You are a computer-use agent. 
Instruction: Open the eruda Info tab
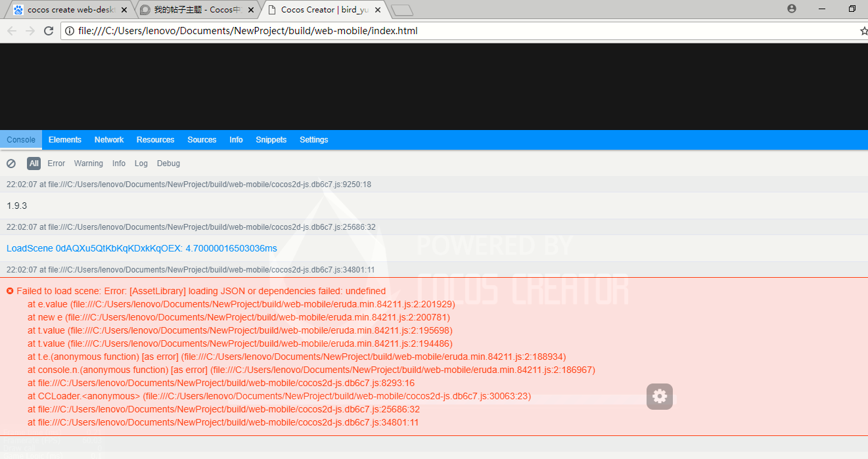[236, 140]
